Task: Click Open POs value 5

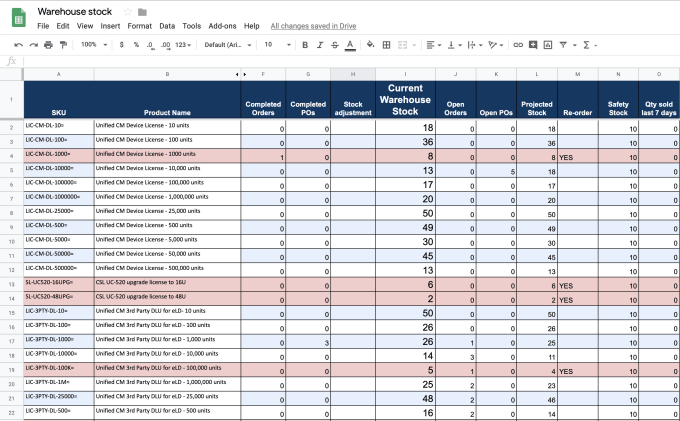Action: tap(497, 170)
